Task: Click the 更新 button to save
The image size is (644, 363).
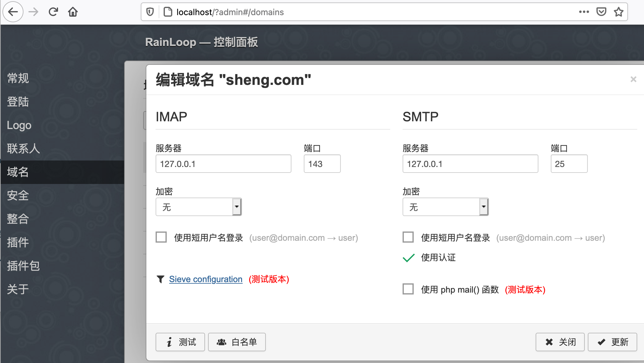Action: point(613,342)
